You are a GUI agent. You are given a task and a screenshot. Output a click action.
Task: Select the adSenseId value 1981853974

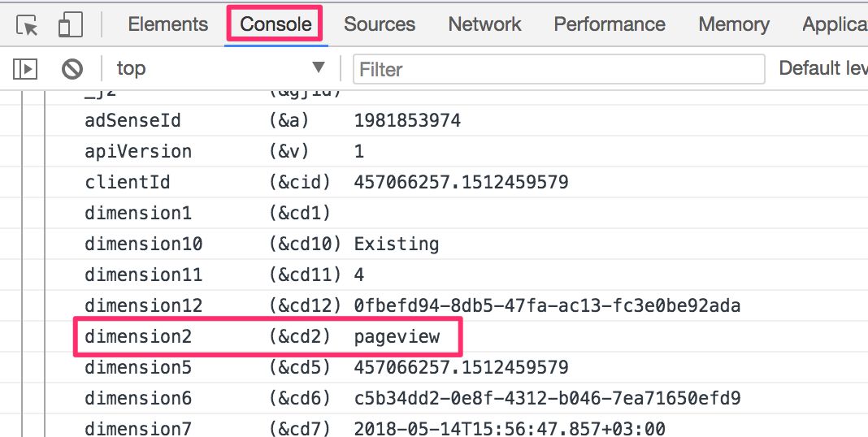pyautogui.click(x=407, y=120)
